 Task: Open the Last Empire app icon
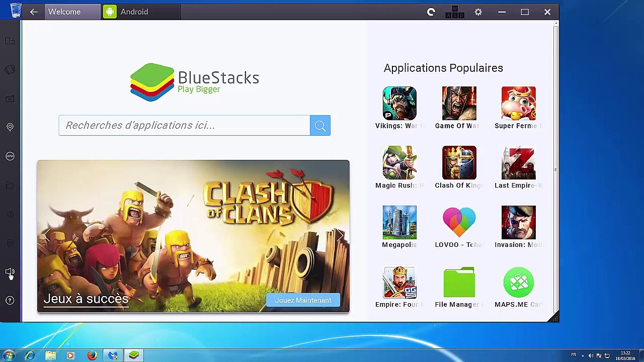pos(518,163)
